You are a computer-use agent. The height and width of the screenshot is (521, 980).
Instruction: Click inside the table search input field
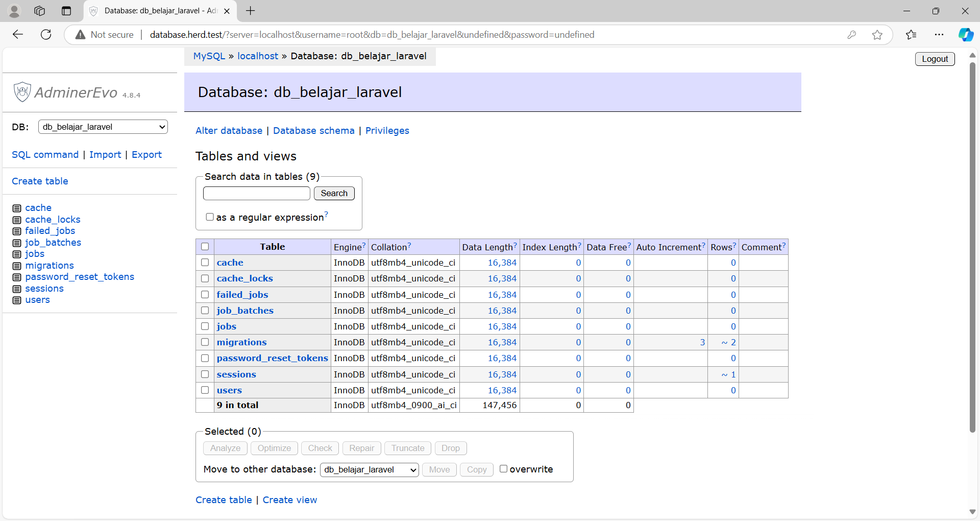click(256, 193)
